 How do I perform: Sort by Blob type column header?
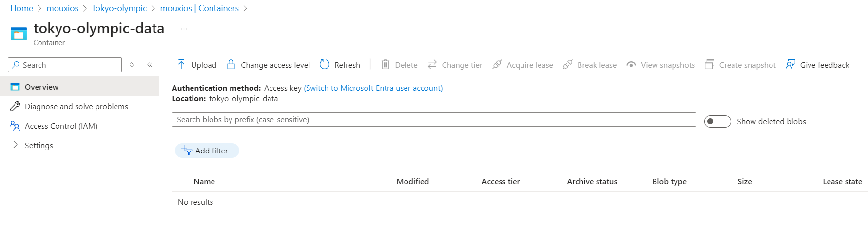(670, 181)
